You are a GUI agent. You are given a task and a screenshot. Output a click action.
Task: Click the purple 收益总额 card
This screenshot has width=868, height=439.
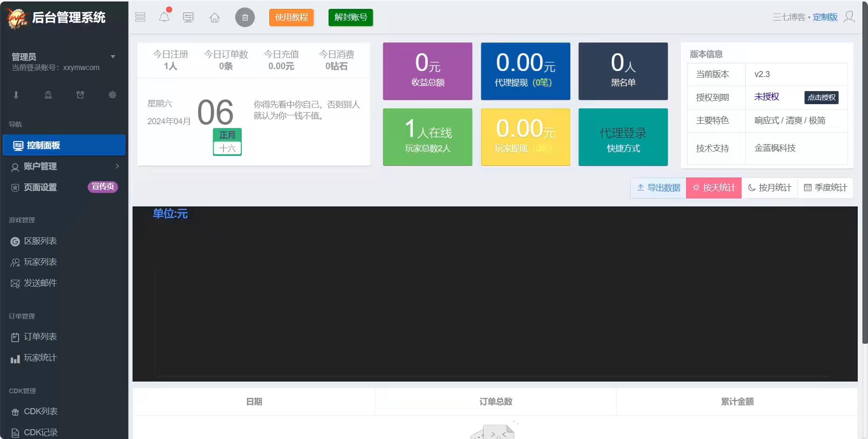click(x=427, y=71)
